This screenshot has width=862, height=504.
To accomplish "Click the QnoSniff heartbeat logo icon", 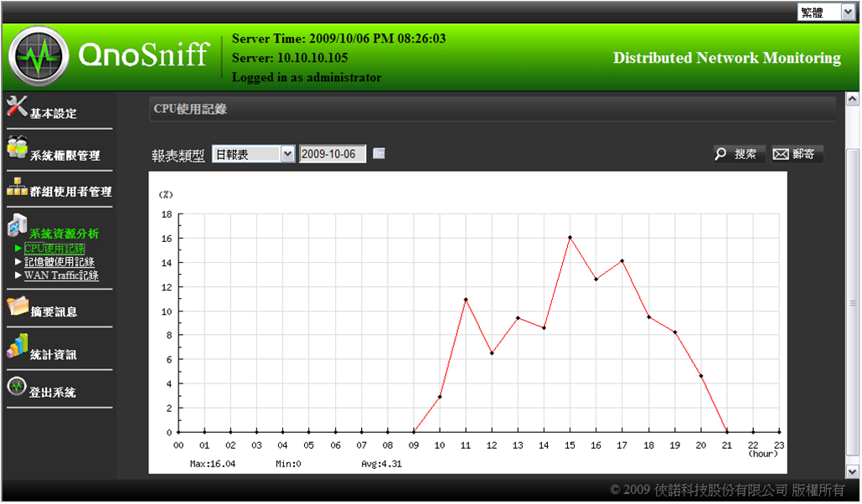I will [x=39, y=57].
